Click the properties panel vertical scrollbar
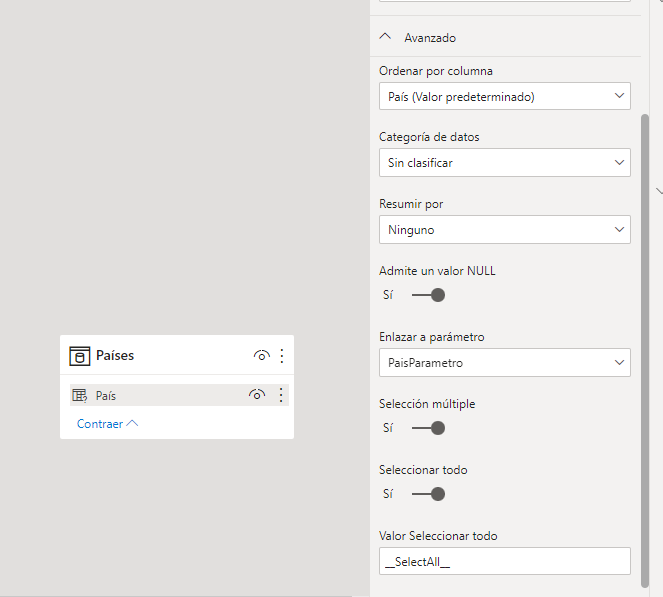The width and height of the screenshot is (663, 597). click(644, 300)
